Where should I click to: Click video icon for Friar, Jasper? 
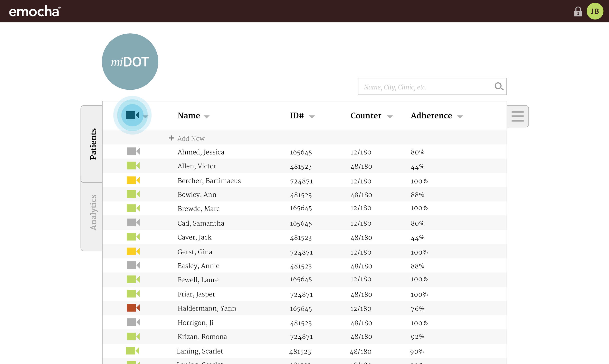pyautogui.click(x=133, y=294)
